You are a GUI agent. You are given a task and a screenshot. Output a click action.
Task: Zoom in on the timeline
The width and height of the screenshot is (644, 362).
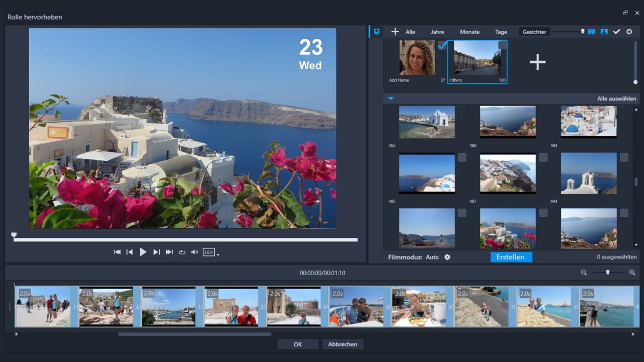coord(632,273)
